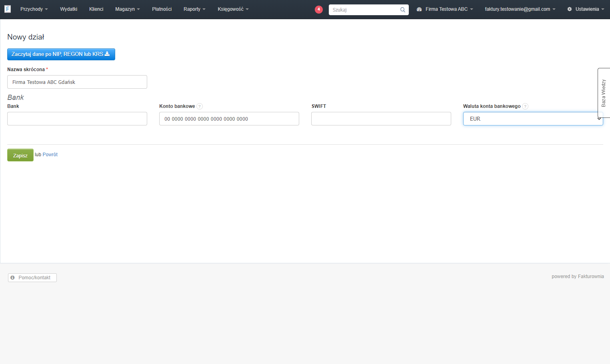Viewport: 610px width, 364px height.
Task: Open the Pomoc/kontakt help button
Action: coord(32,278)
